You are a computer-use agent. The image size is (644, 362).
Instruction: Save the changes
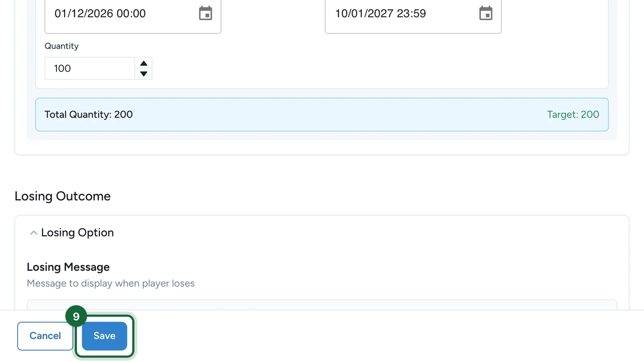pyautogui.click(x=105, y=336)
